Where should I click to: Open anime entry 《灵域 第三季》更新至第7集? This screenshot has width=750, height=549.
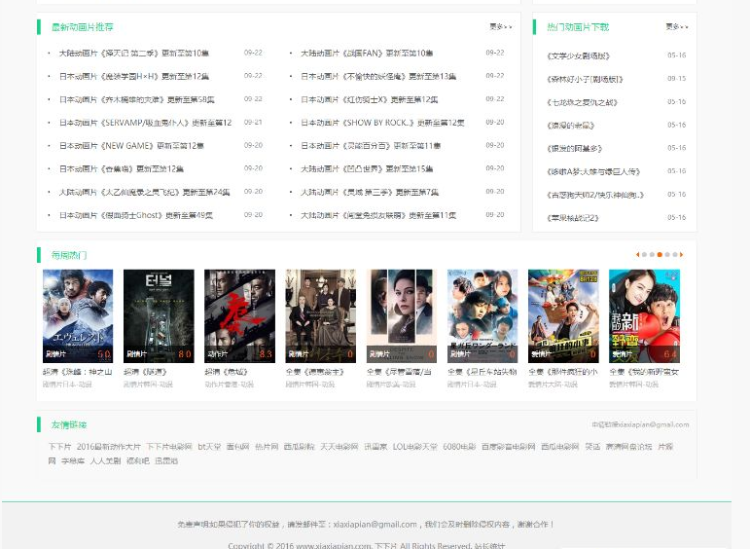(370, 192)
